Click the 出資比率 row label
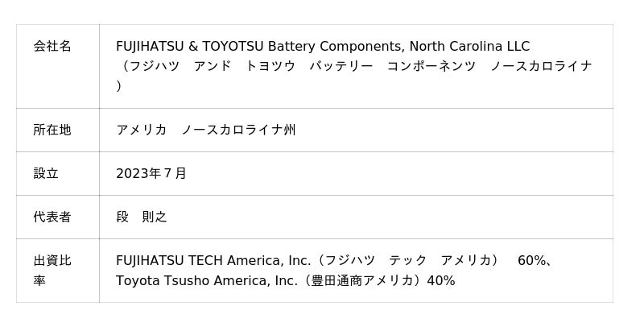Viewport: 644px width, 327px height. tap(52, 270)
